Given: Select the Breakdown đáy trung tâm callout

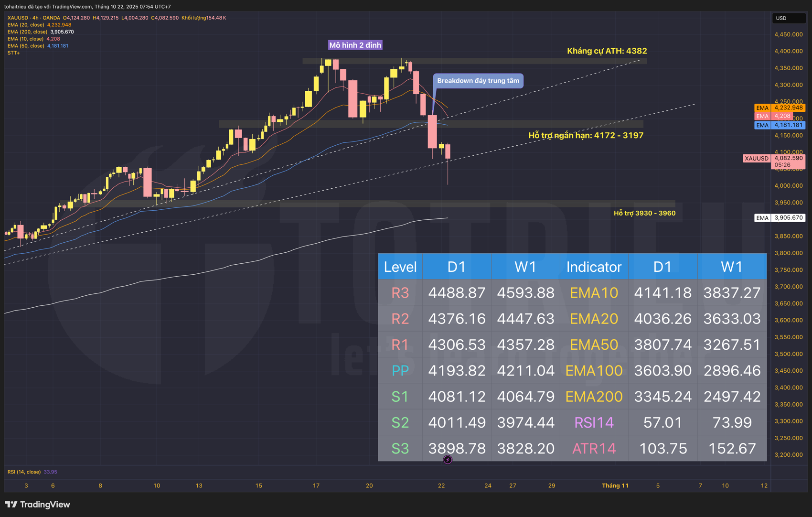Looking at the screenshot, I should 478,81.
